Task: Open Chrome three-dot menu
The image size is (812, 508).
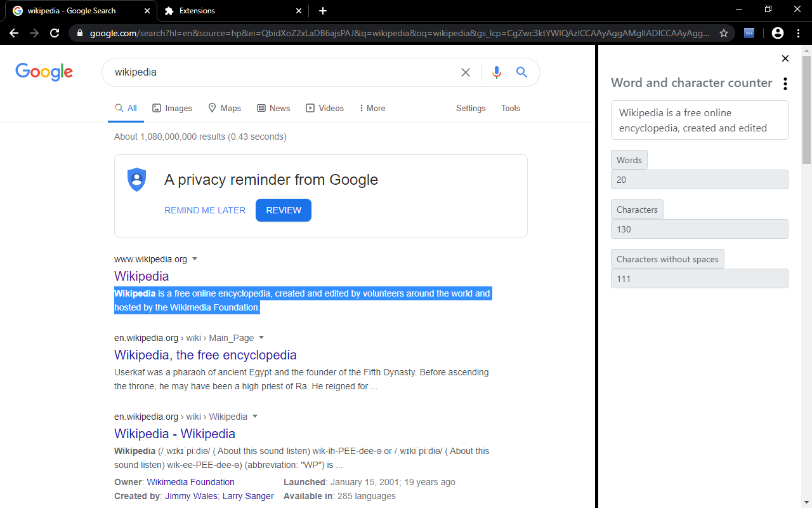Action: point(799,33)
